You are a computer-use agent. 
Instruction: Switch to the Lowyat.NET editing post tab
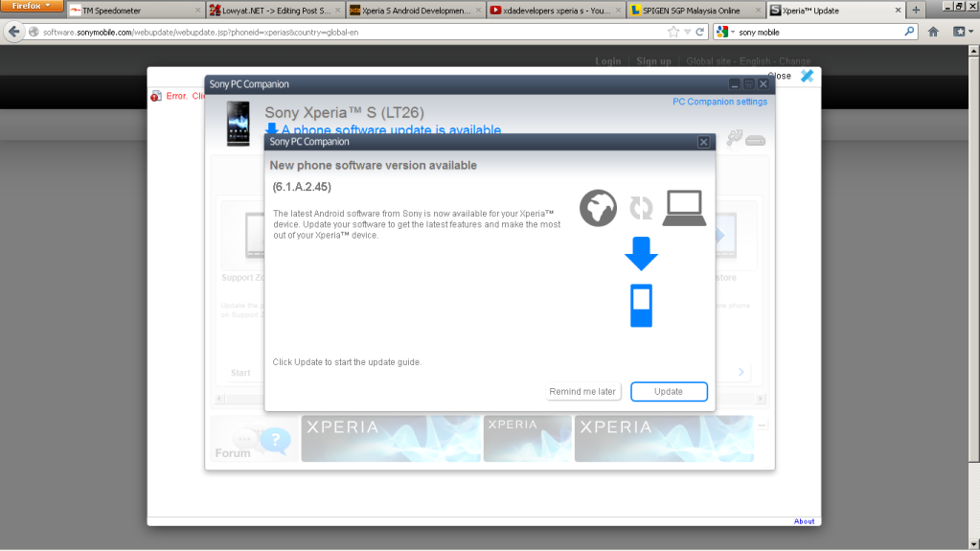coord(272,11)
